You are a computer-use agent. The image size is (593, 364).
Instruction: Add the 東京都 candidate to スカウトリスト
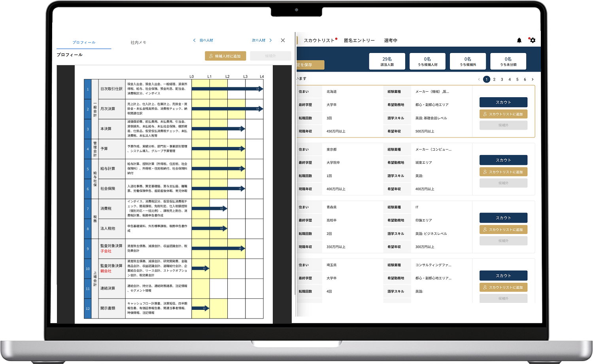point(503,172)
